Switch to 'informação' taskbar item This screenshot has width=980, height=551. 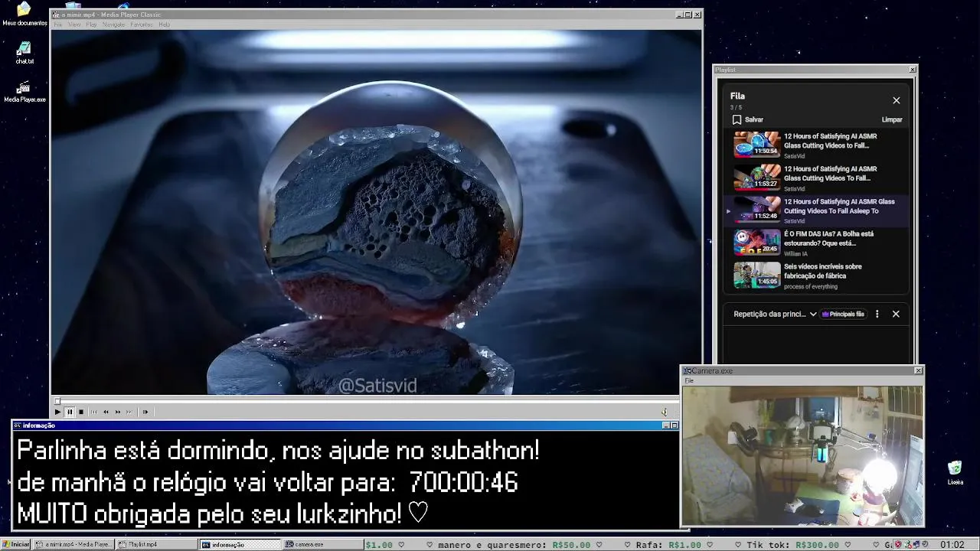[240, 544]
